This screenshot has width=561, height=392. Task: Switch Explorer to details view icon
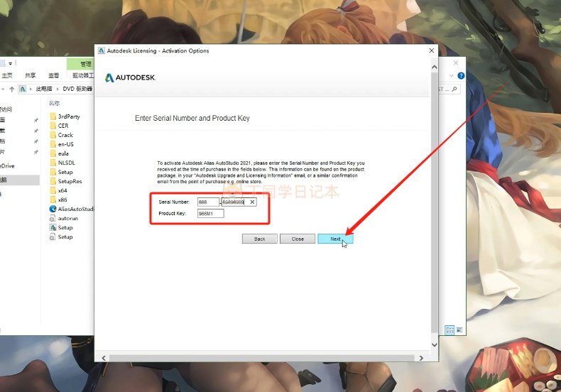tap(450, 330)
